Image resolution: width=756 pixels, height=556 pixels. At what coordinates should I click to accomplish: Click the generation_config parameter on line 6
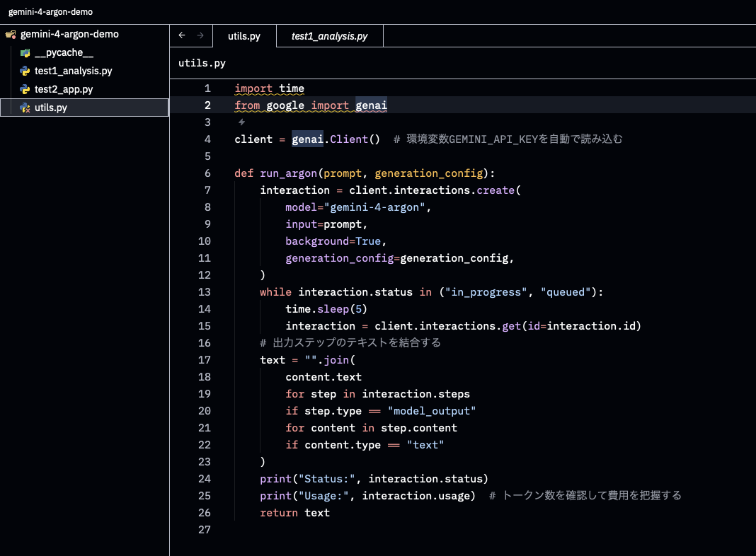pos(429,173)
